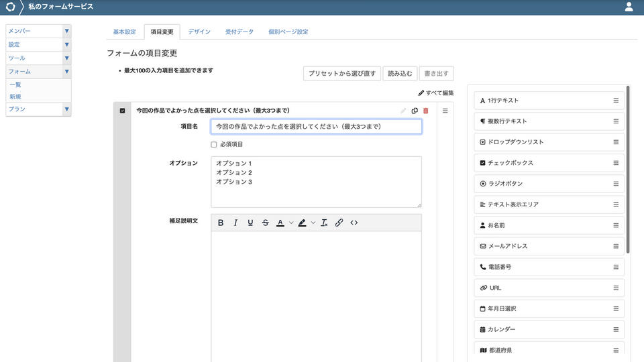Add the 複数行テキスト field type
This screenshot has height=362, width=644.
pos(549,121)
